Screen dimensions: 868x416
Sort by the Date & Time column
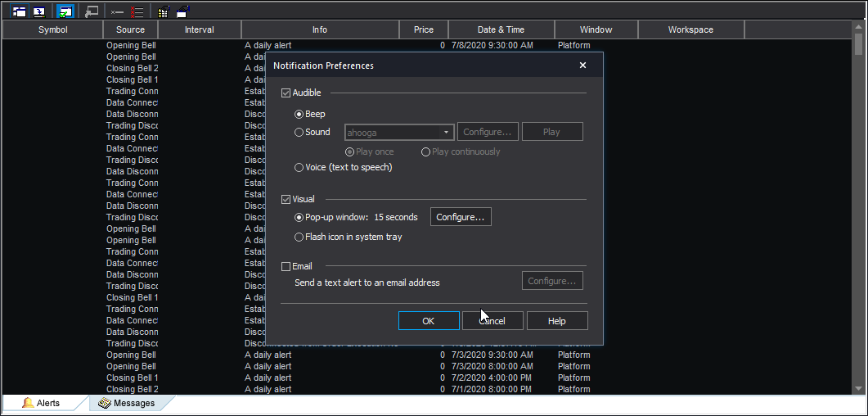(501, 30)
